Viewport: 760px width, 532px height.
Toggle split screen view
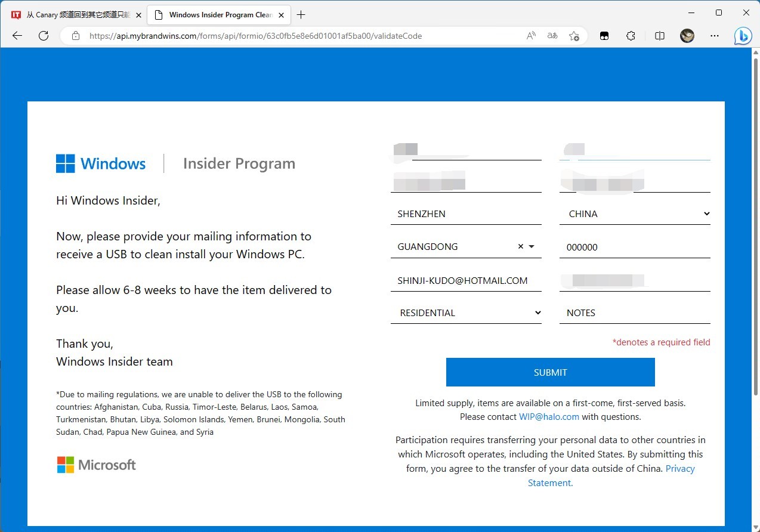(659, 36)
